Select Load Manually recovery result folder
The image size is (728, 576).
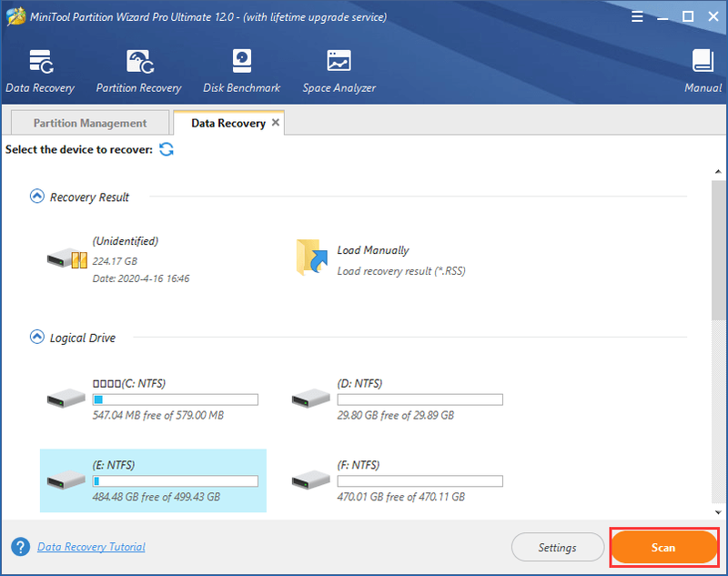[x=380, y=259]
